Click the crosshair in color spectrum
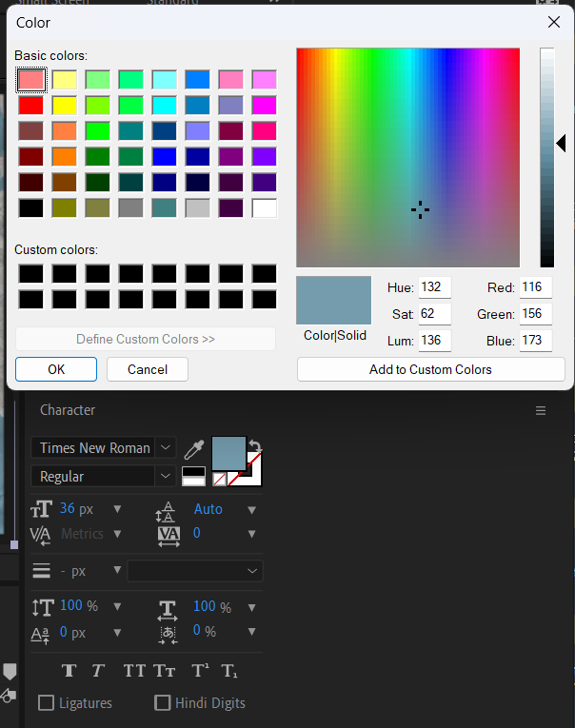 click(420, 210)
